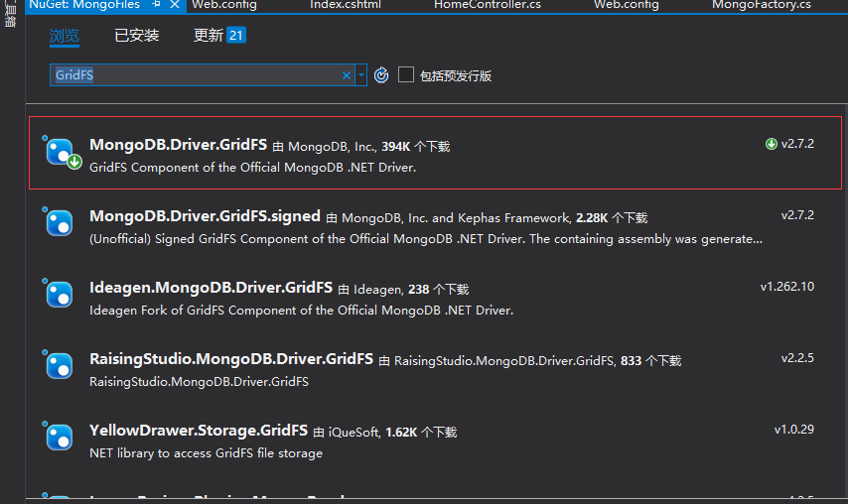848x504 pixels.
Task: Select the MongoDB.Driver.GridFS package title
Action: [x=178, y=145]
